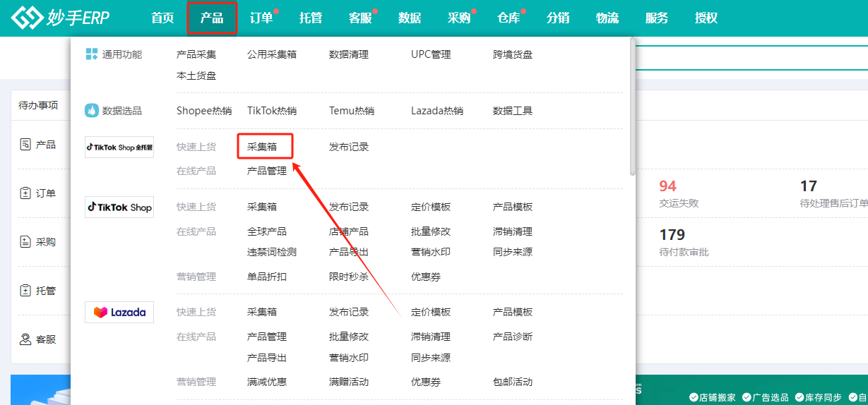This screenshot has height=405, width=868.
Task: Open the 服务 menu
Action: click(657, 18)
